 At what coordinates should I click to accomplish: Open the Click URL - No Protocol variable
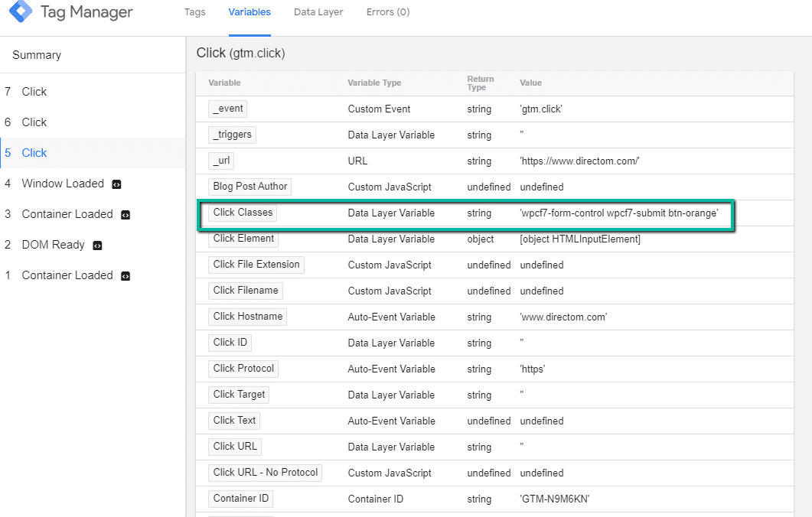point(265,472)
